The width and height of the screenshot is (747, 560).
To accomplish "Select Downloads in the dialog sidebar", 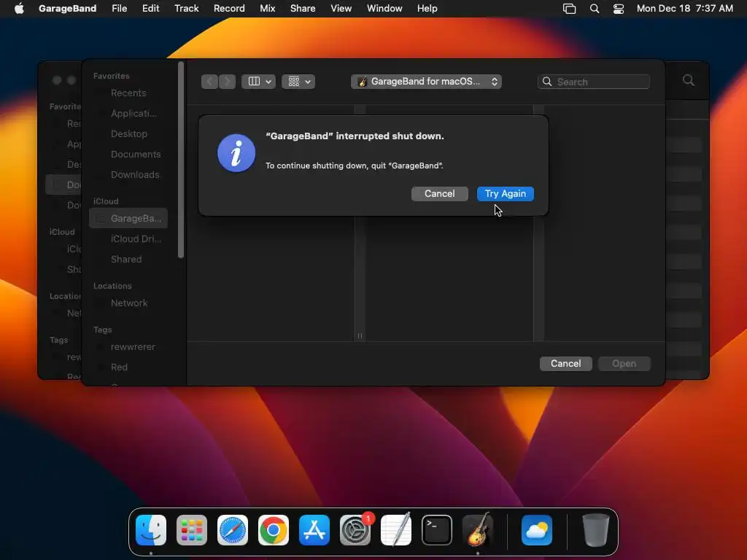I will coord(128,175).
